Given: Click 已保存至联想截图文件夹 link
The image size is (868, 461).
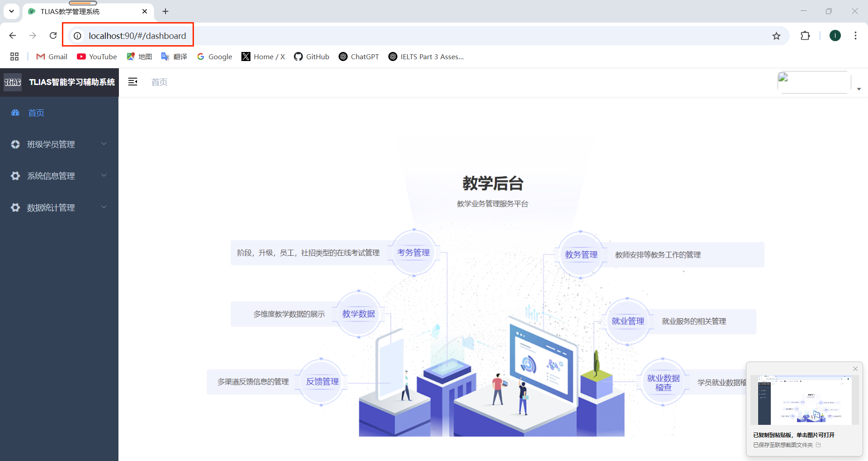Looking at the screenshot, I should coord(783,445).
